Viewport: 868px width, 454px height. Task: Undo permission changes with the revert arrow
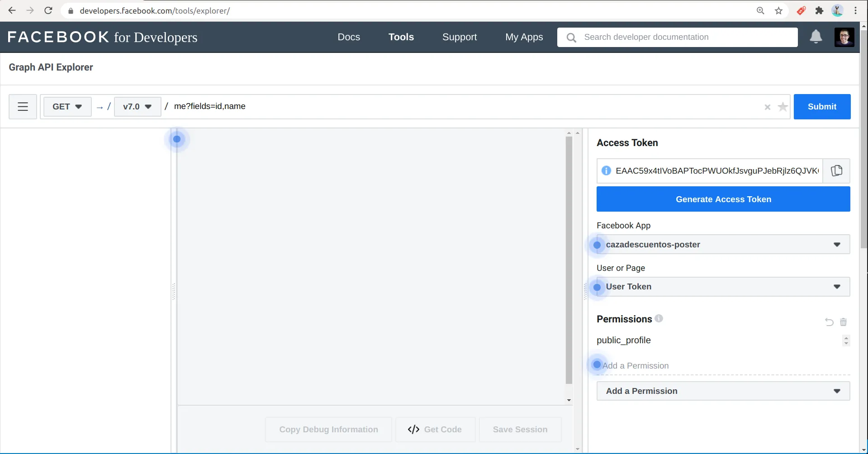829,322
